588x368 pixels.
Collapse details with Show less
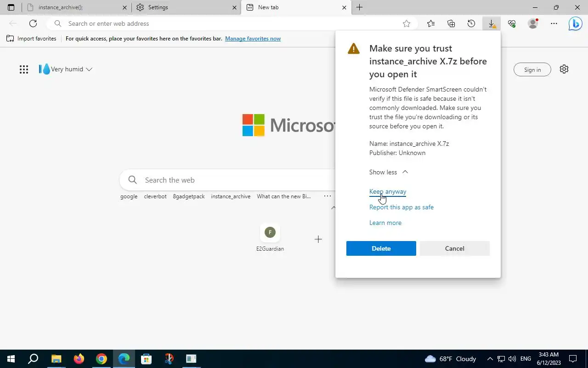[389, 172]
